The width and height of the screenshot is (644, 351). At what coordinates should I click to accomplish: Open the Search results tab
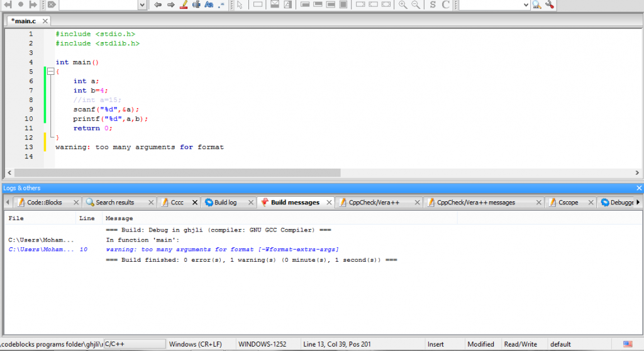[x=114, y=203]
